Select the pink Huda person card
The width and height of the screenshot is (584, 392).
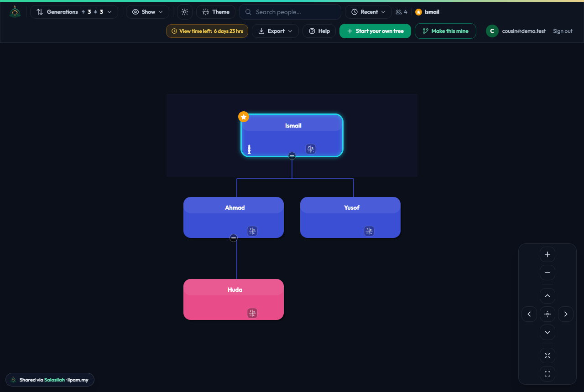point(234,299)
